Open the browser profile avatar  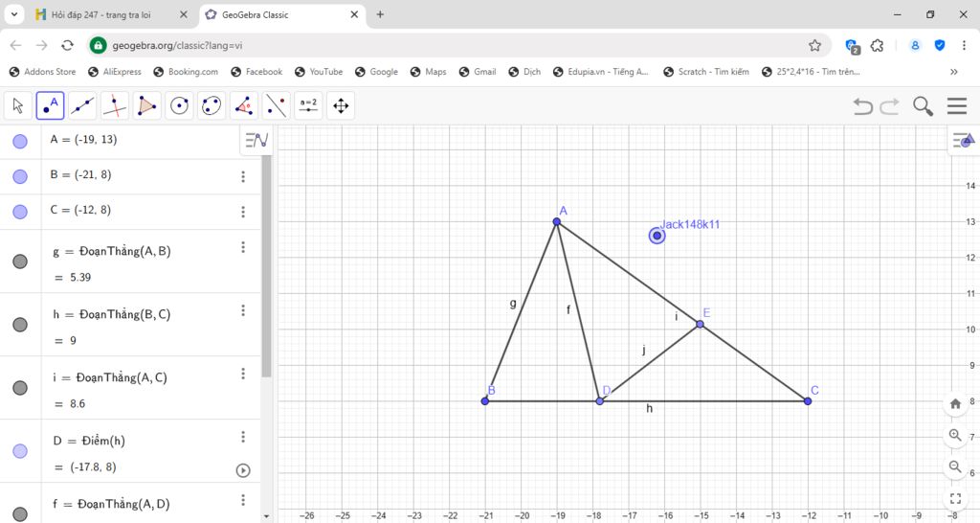pyautogui.click(x=915, y=46)
